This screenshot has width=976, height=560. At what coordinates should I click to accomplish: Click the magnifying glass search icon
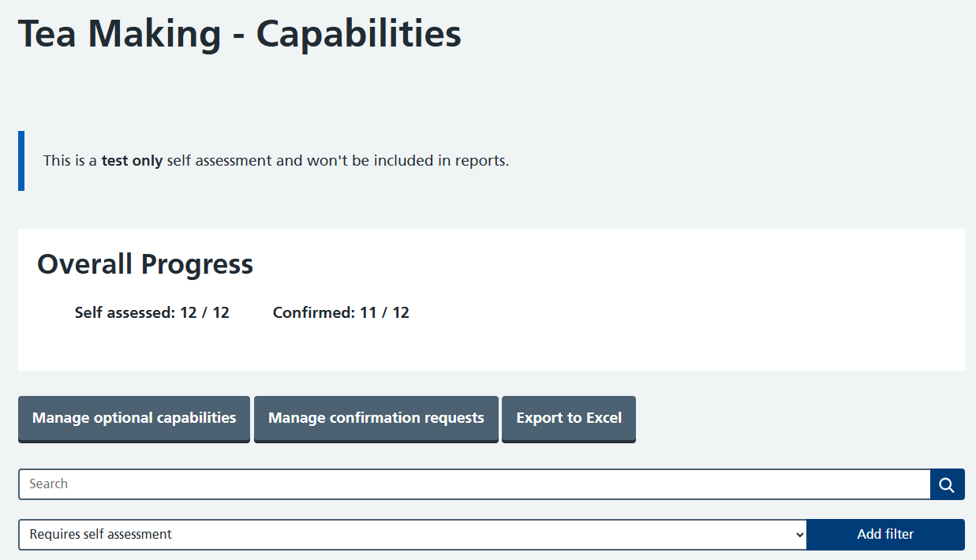tap(947, 484)
